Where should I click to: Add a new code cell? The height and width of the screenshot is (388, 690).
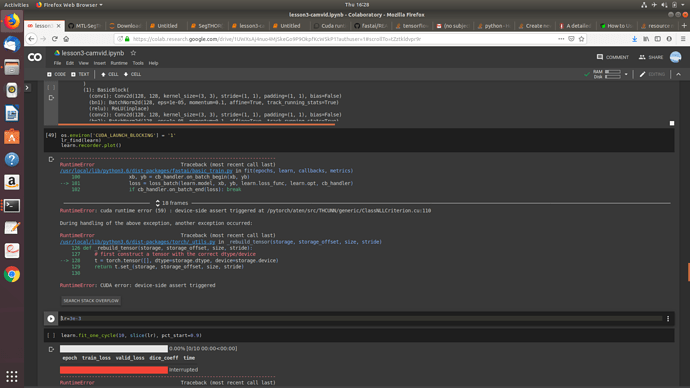click(x=56, y=74)
